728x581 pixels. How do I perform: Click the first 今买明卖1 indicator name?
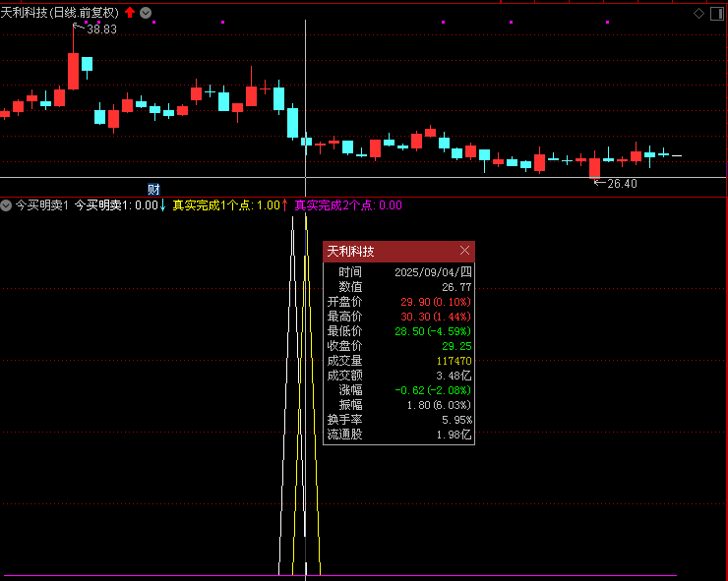pos(42,205)
